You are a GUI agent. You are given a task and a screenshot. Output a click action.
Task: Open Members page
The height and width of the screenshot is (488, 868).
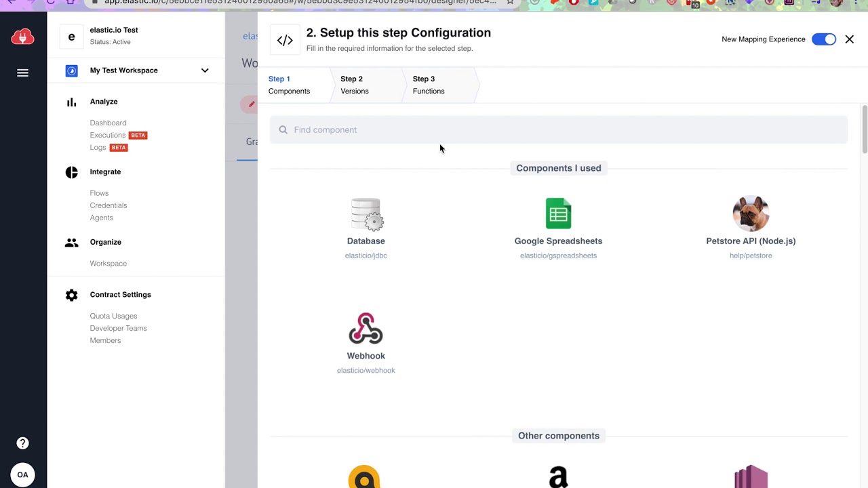click(105, 340)
